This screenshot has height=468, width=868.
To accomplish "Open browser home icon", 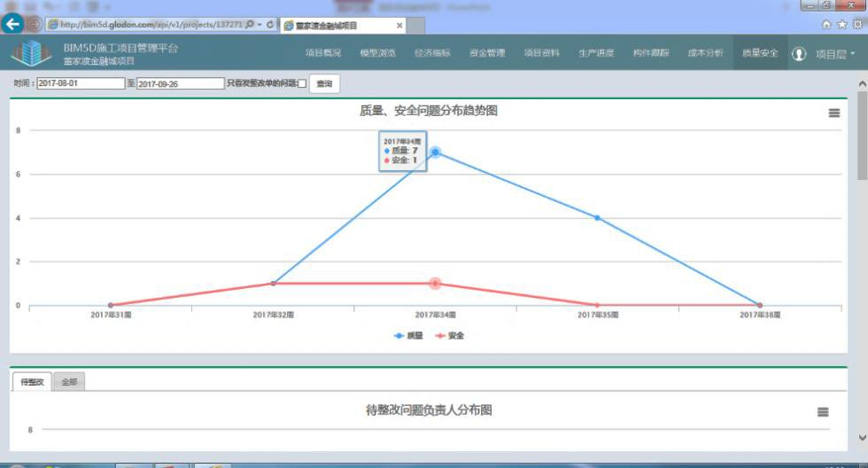I will tap(826, 24).
